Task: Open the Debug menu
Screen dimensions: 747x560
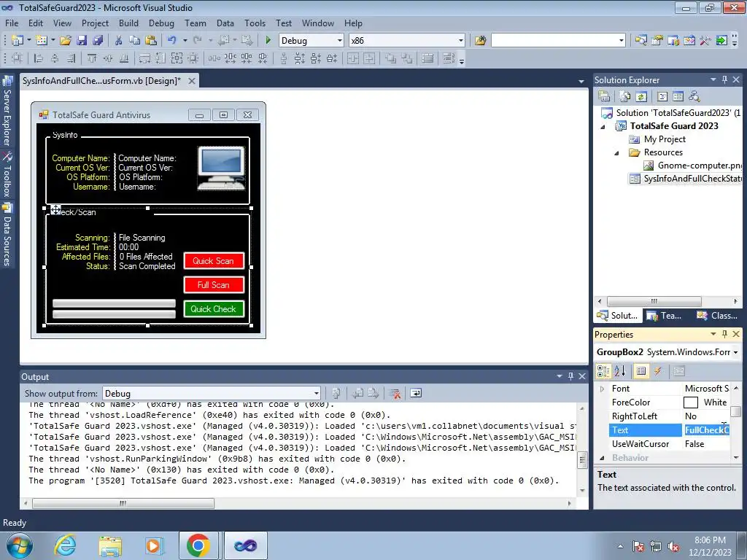Action: pyautogui.click(x=161, y=23)
